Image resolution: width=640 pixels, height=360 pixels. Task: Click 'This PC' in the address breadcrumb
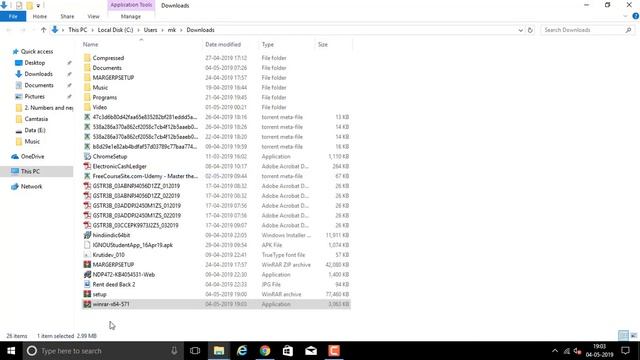78,30
